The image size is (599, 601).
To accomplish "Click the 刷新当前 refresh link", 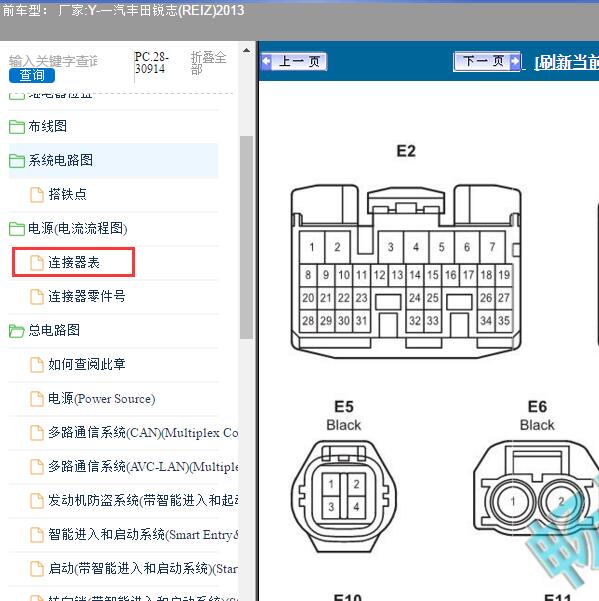I will [566, 62].
